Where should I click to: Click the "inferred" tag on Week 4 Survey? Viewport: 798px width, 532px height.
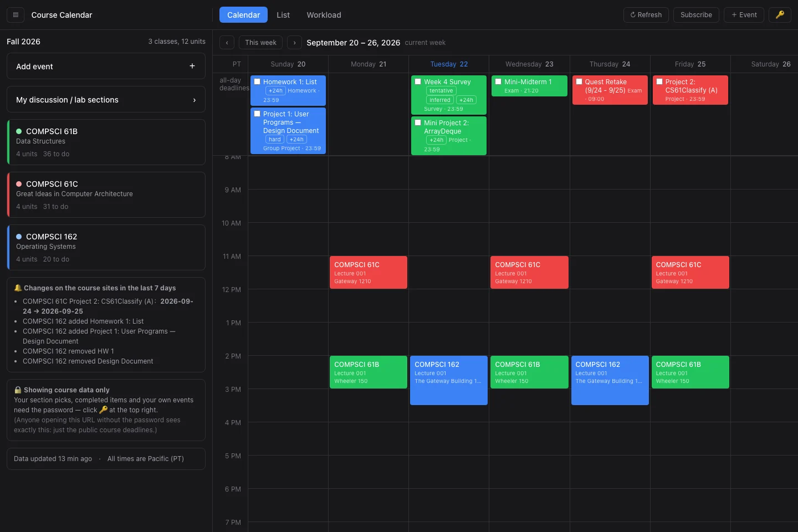tap(440, 100)
